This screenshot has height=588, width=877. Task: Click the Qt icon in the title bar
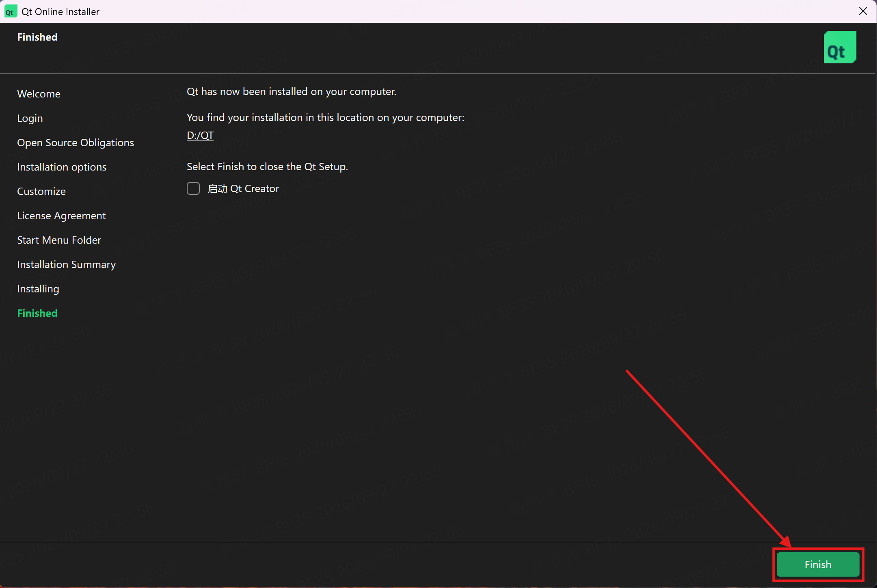pos(10,11)
